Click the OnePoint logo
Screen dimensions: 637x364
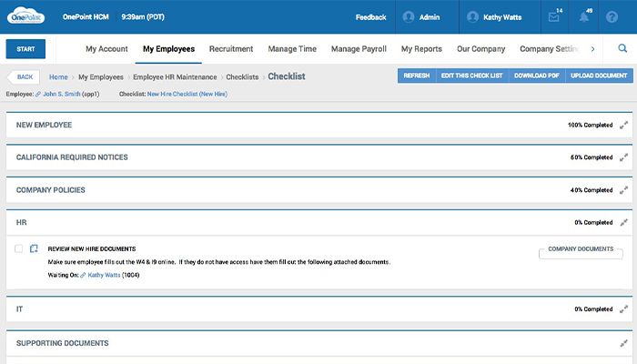coord(25,16)
